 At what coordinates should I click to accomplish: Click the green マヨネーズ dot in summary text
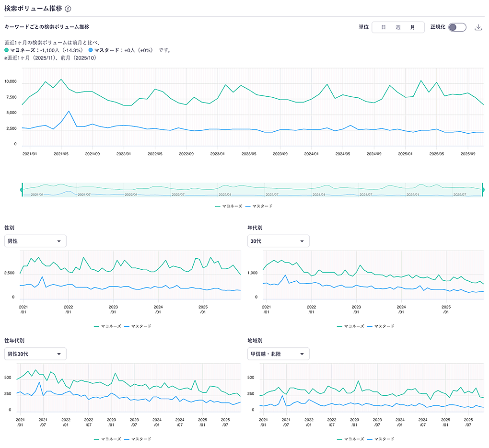click(x=6, y=50)
